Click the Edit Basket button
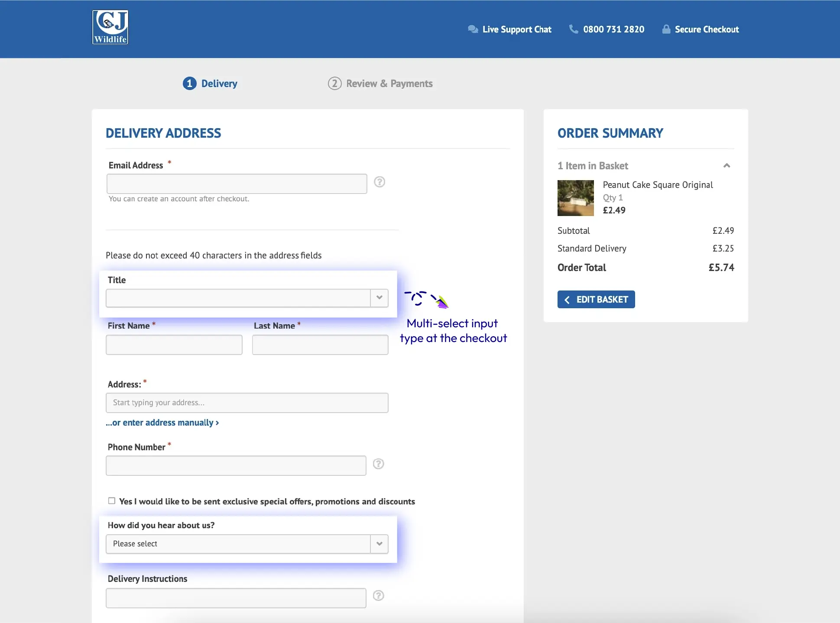 (596, 299)
